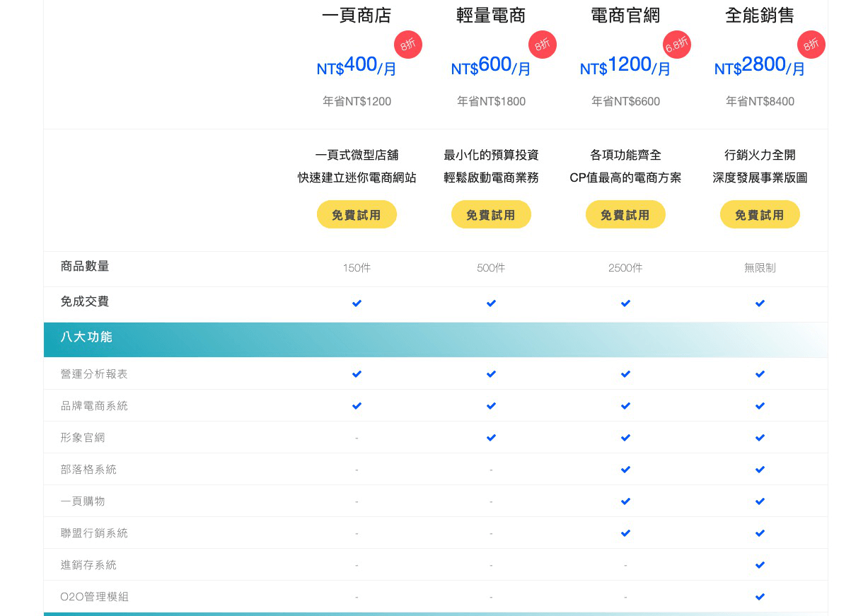The width and height of the screenshot is (851, 616).
Task: Click 形象官網 checkmark under 全能銷售
Action: (760, 438)
